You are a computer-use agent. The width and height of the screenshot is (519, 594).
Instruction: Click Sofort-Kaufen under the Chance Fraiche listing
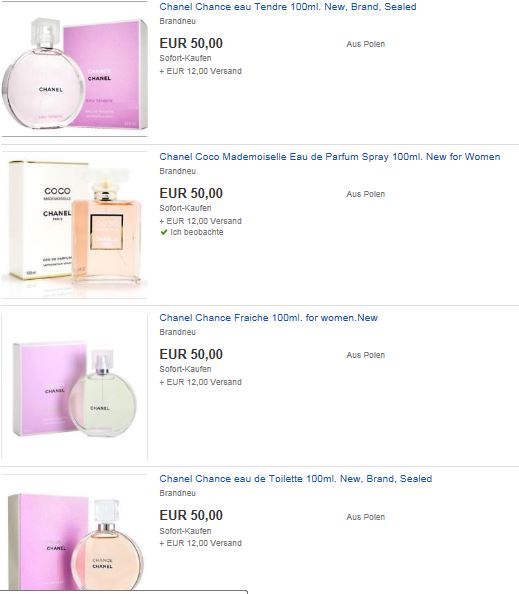(185, 369)
